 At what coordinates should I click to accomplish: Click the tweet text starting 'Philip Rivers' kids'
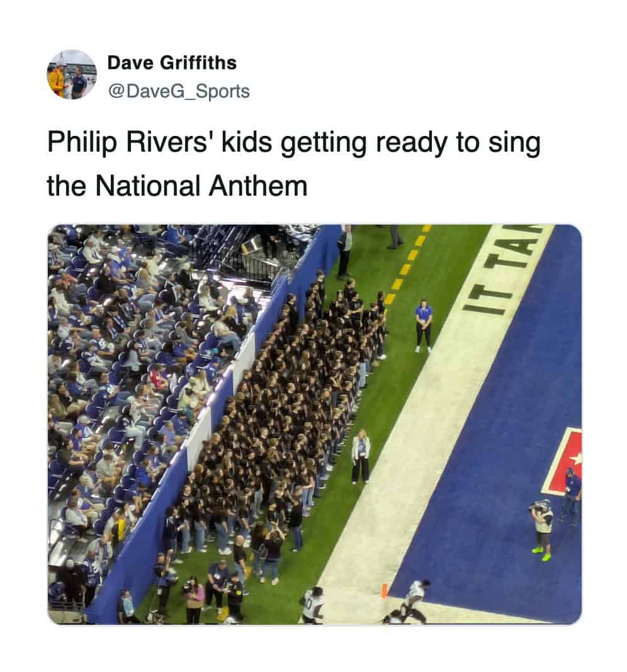[x=293, y=164]
